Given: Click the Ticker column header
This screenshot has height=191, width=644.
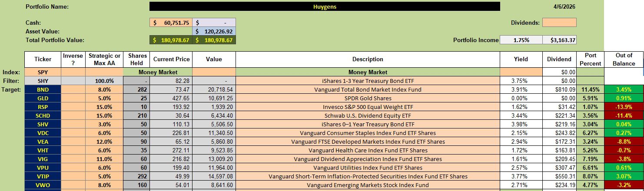Looking at the screenshot, I should tap(43, 59).
